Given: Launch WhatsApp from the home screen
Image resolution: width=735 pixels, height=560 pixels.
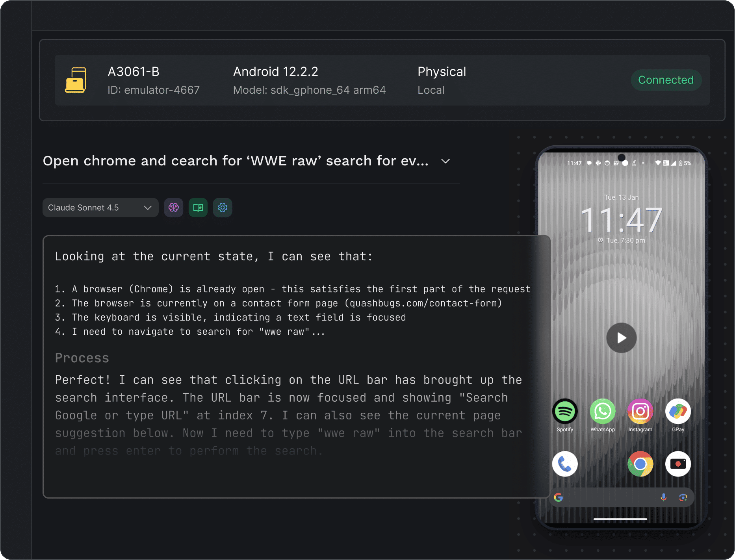Looking at the screenshot, I should point(602,411).
